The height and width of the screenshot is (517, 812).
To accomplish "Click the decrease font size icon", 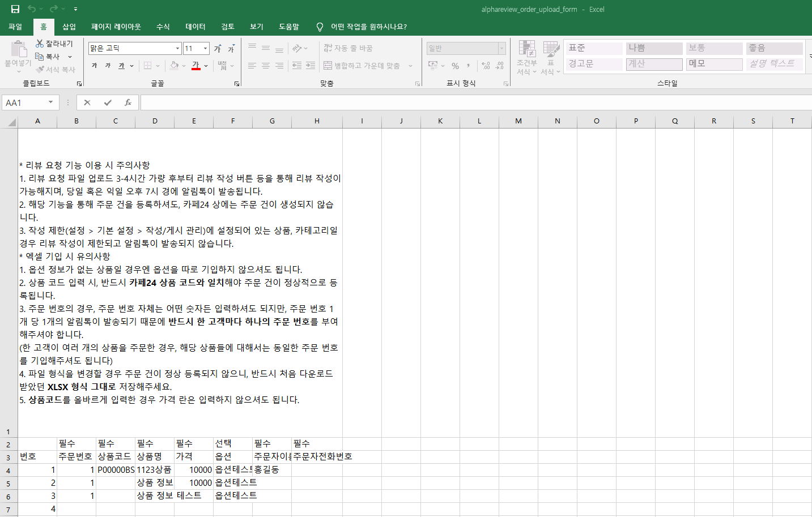I will [231, 49].
